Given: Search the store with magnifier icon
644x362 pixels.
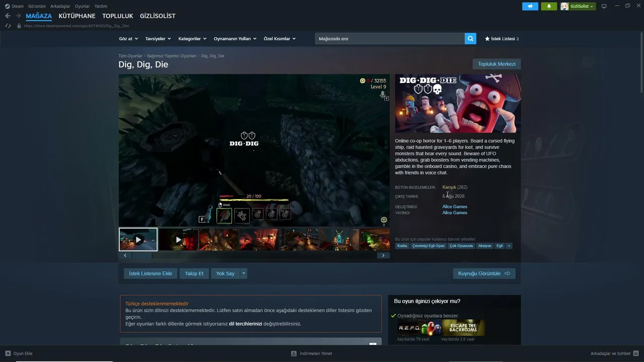Looking at the screenshot, I should pyautogui.click(x=470, y=39).
